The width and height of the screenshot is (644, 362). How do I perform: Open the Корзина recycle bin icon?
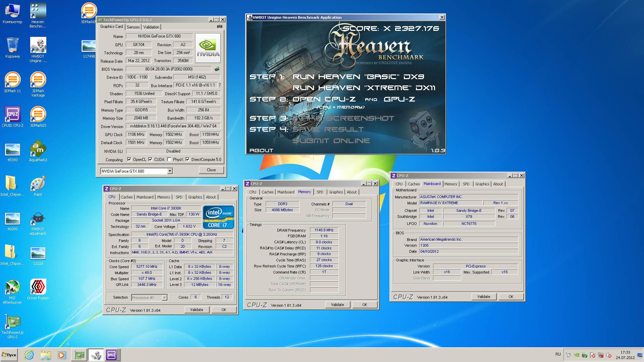(12, 48)
